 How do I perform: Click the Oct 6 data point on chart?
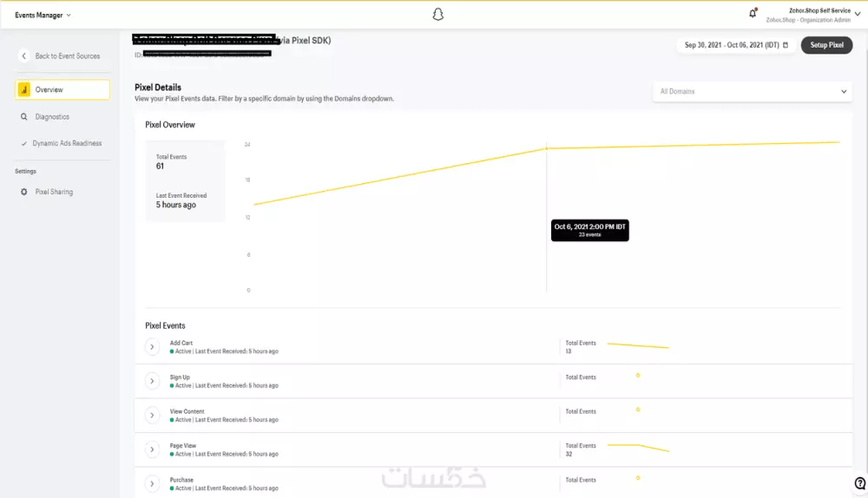(546, 148)
